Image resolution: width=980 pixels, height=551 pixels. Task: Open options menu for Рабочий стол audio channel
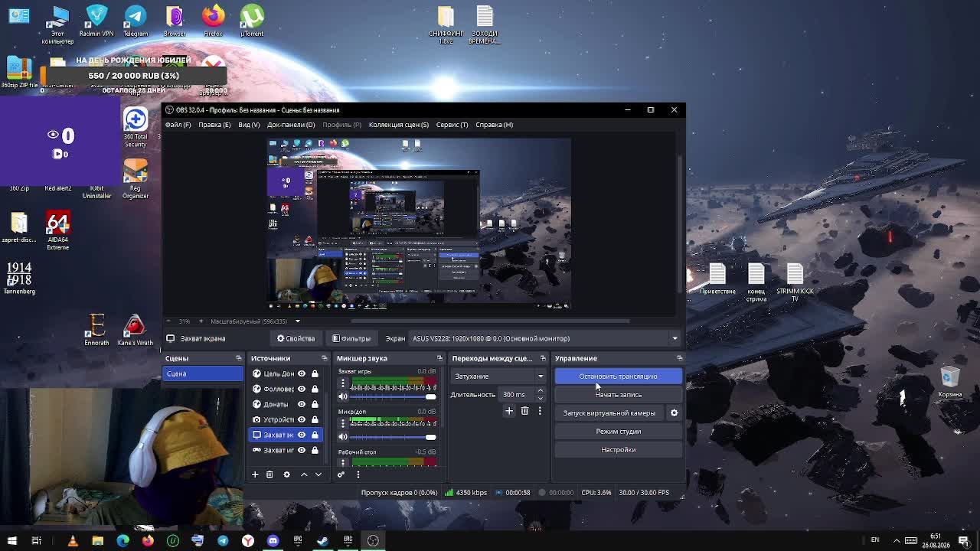coord(342,462)
